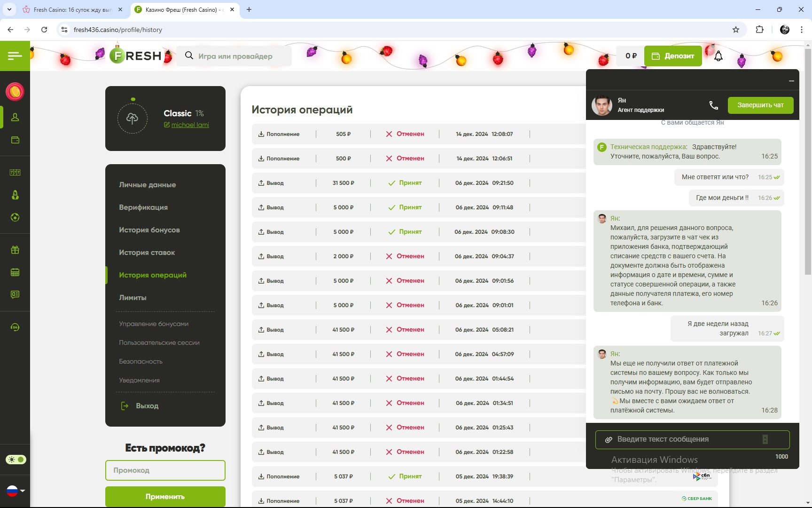This screenshot has height=508, width=812.
Task: Open Chrome three-dot menu
Action: coord(802,30)
